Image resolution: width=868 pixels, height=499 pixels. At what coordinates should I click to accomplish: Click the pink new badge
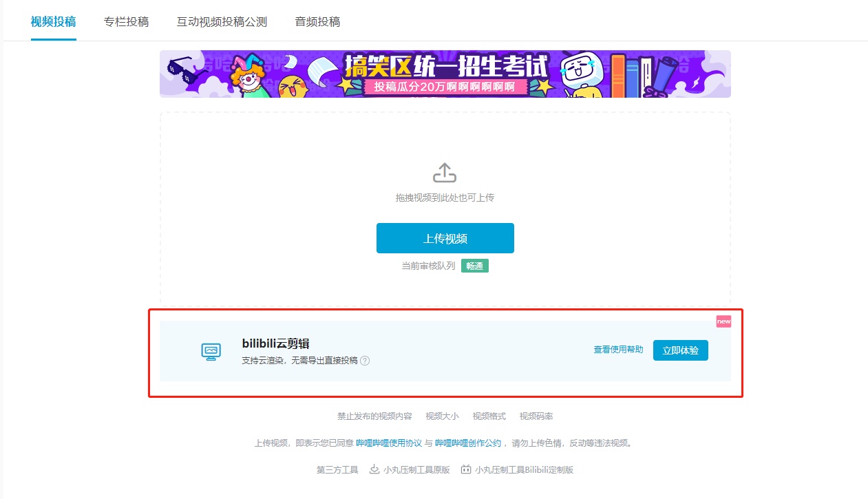click(x=723, y=321)
